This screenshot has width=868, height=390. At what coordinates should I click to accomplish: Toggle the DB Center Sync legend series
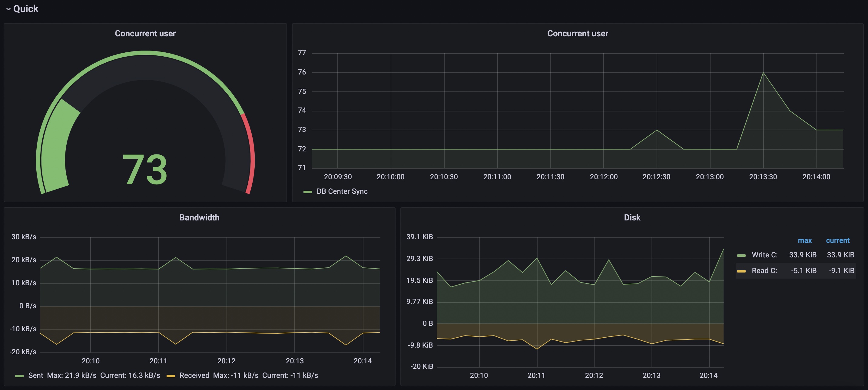click(342, 191)
